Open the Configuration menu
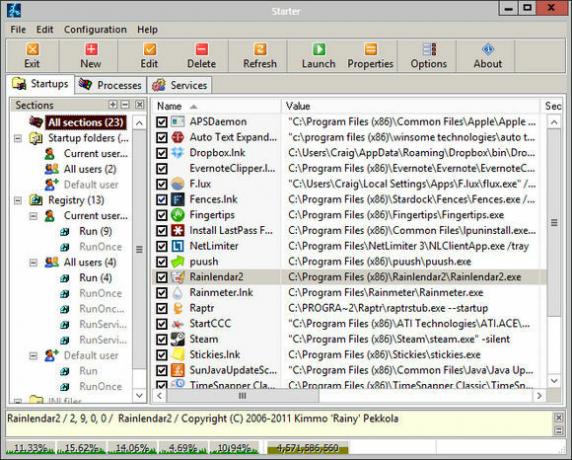This screenshot has width=572, height=460. (x=95, y=30)
